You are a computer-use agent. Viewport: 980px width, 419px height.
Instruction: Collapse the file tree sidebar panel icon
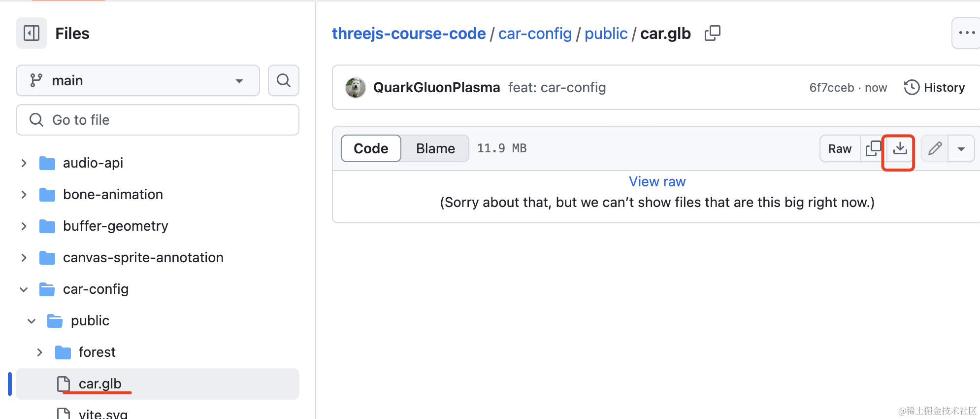pyautogui.click(x=32, y=33)
